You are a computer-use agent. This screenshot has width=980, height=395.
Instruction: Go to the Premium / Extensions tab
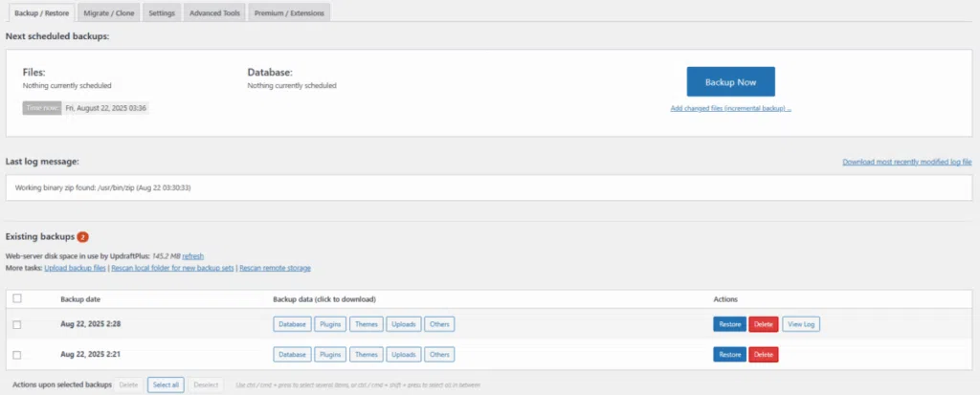[x=289, y=12]
